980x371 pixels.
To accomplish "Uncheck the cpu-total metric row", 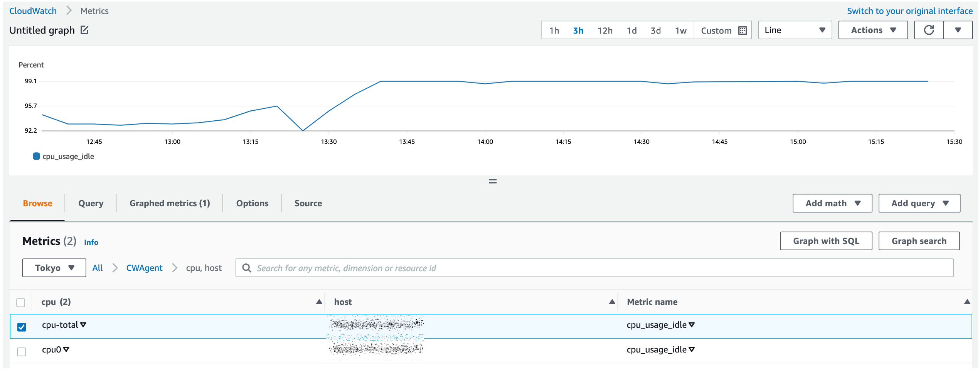I will point(22,327).
